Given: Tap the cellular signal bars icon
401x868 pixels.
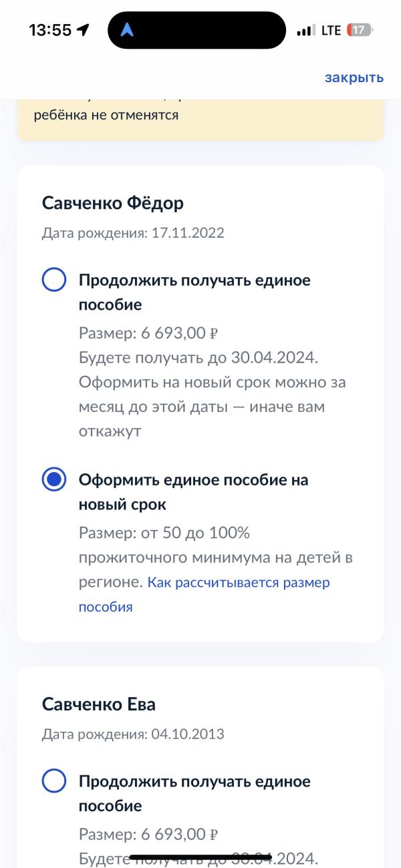Looking at the screenshot, I should click(305, 30).
